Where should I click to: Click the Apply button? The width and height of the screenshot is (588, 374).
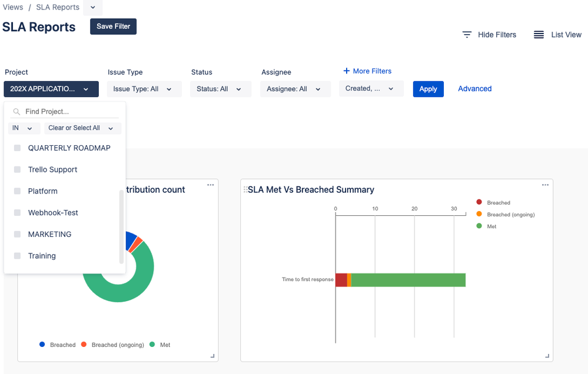pyautogui.click(x=428, y=89)
